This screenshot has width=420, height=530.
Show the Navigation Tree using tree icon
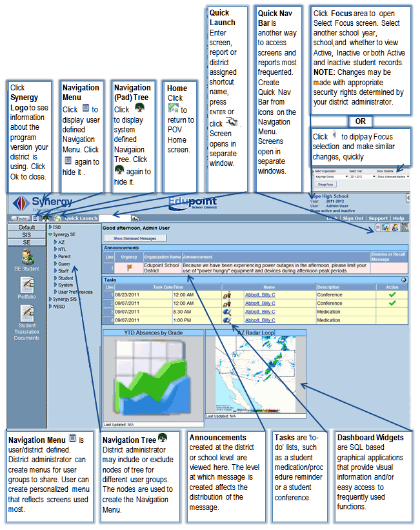(x=46, y=218)
